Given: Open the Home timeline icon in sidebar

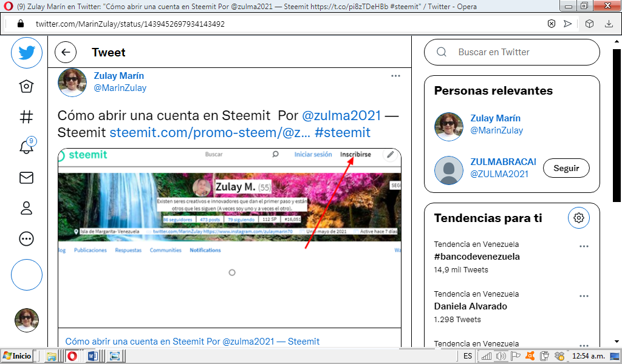Looking at the screenshot, I should (x=27, y=86).
